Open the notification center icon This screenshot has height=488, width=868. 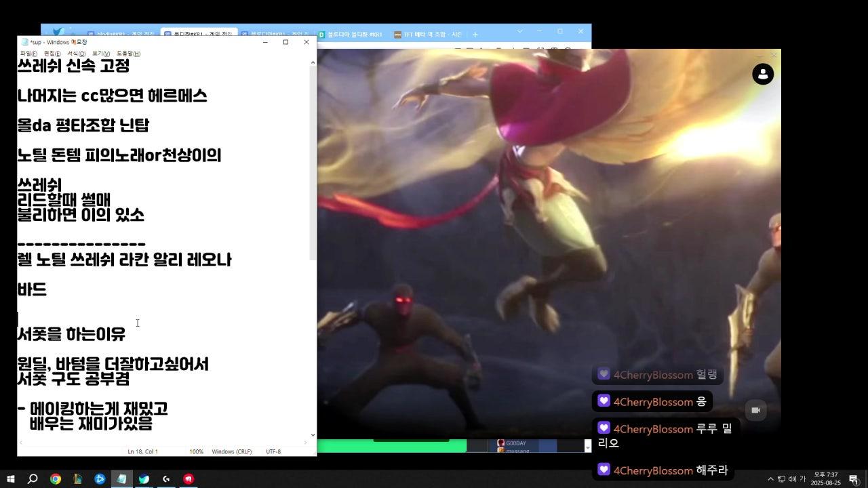pyautogui.click(x=853, y=479)
